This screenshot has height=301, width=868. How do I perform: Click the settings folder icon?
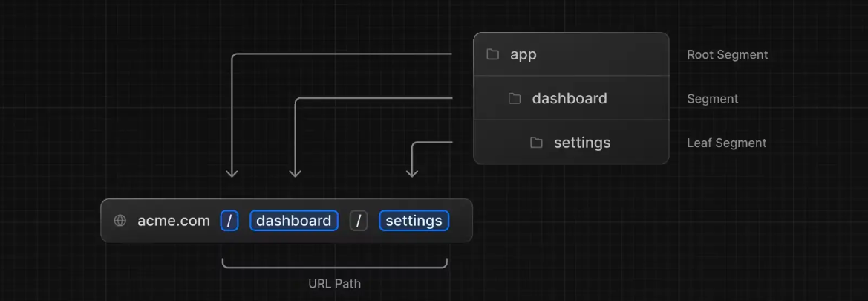(536, 143)
